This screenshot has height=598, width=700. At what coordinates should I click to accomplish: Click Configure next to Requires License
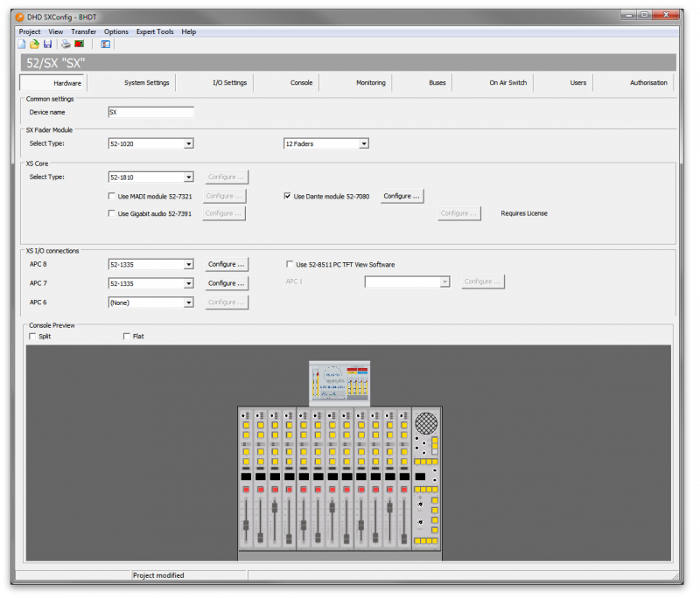458,213
